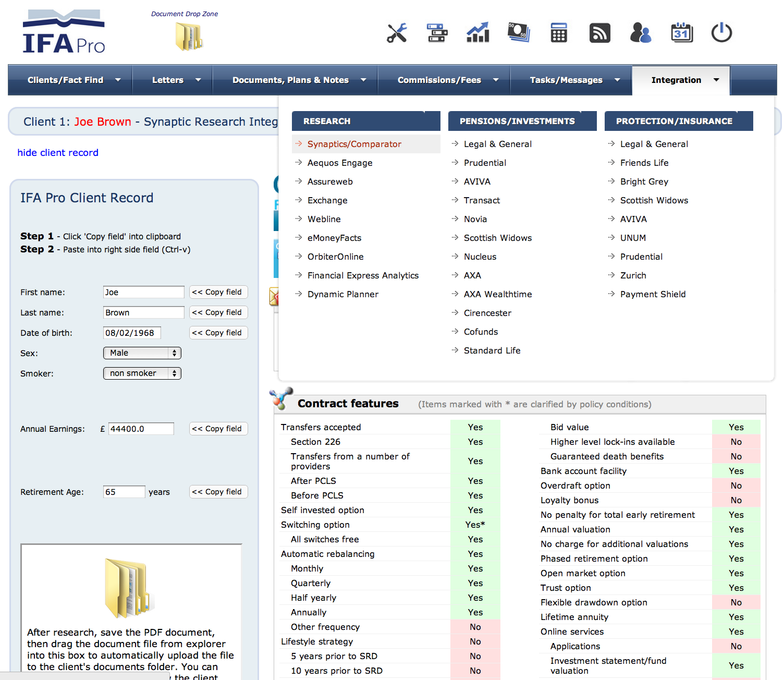Open Financial Express Analytics
The width and height of the screenshot is (784, 680).
(x=363, y=275)
